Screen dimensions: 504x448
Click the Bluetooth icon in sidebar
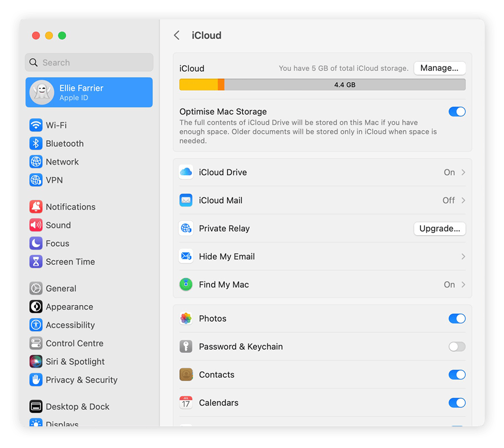tap(36, 143)
